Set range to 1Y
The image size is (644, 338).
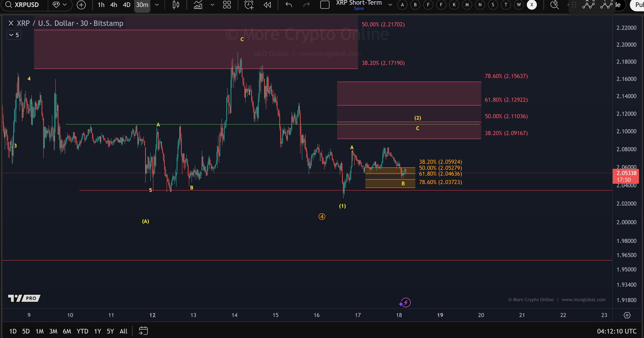click(x=97, y=331)
